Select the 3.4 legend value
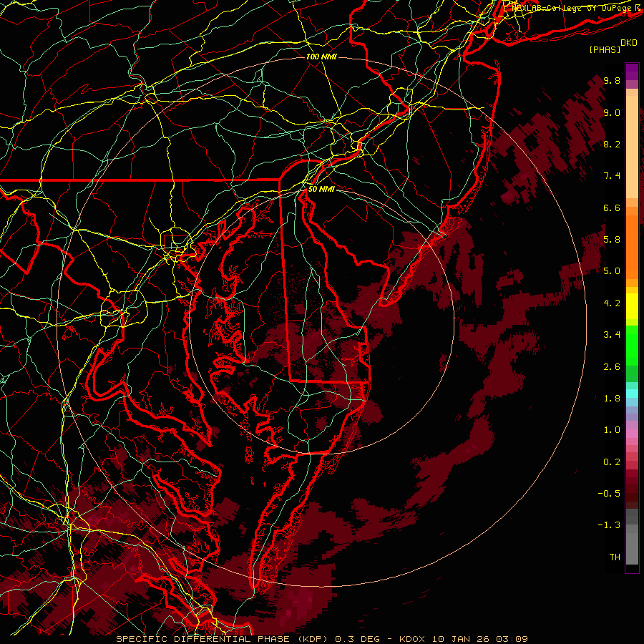The height and width of the screenshot is (644, 644). (x=612, y=335)
